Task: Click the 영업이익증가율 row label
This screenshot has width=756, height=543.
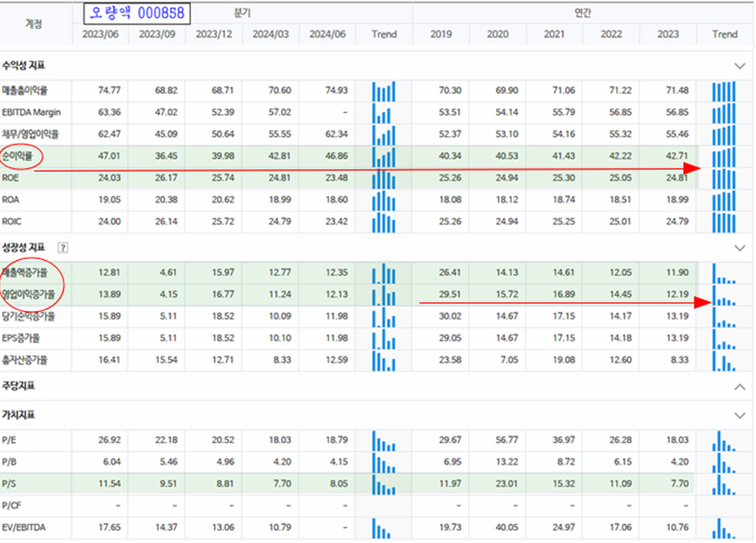Action: pyautogui.click(x=31, y=295)
